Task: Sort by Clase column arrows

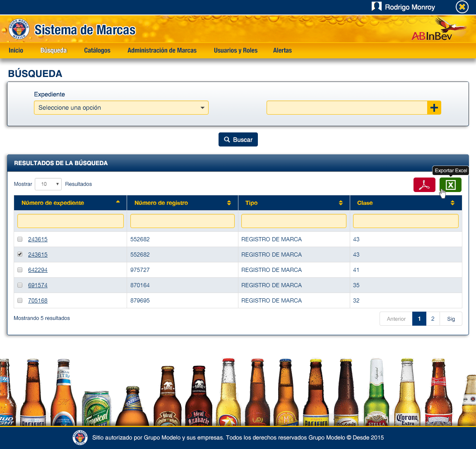Action: coord(452,203)
